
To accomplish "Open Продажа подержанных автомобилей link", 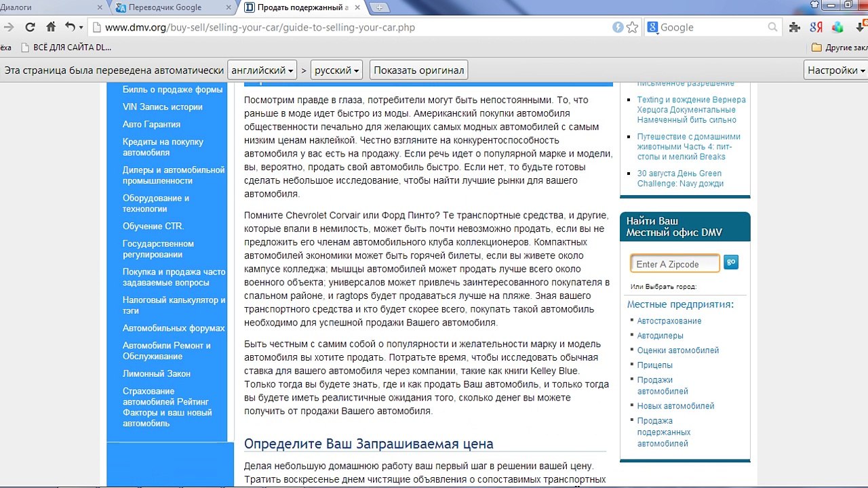I will pos(664,432).
